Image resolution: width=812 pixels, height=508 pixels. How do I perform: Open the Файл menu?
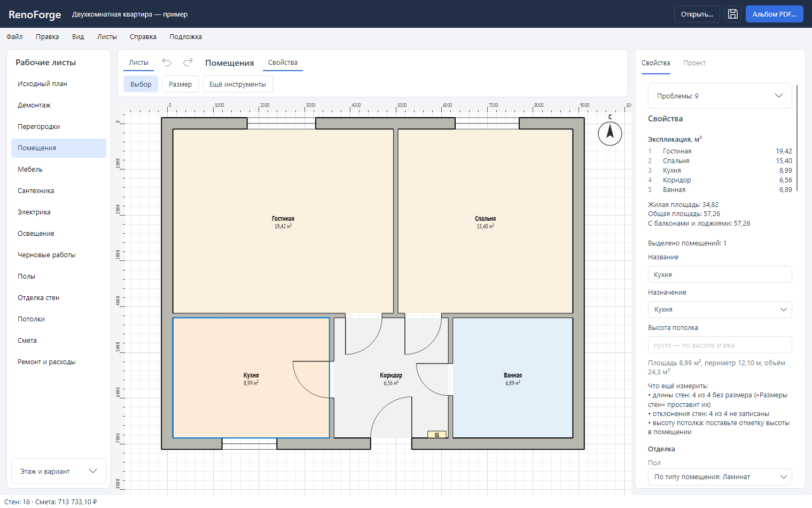(x=14, y=37)
